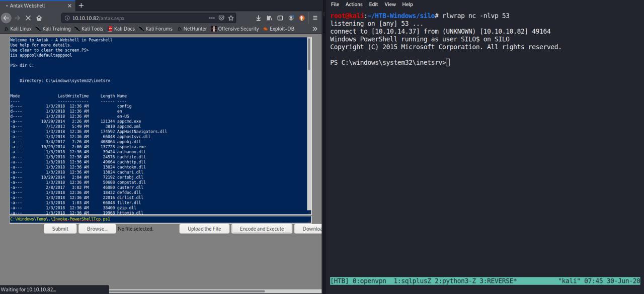644x294 pixels.
Task: Click tmux status clock '07:45 30-Jun-20'
Action: [613, 281]
